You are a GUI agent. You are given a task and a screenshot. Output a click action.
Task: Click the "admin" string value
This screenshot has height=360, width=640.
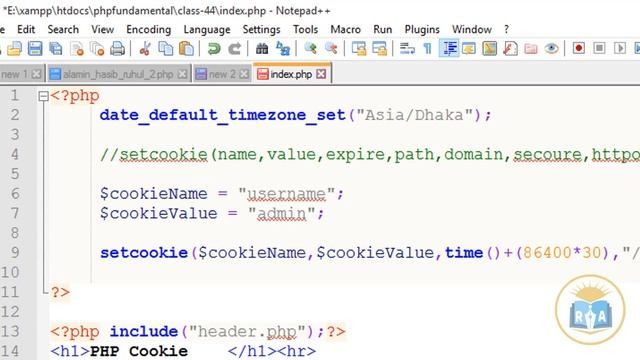[282, 213]
